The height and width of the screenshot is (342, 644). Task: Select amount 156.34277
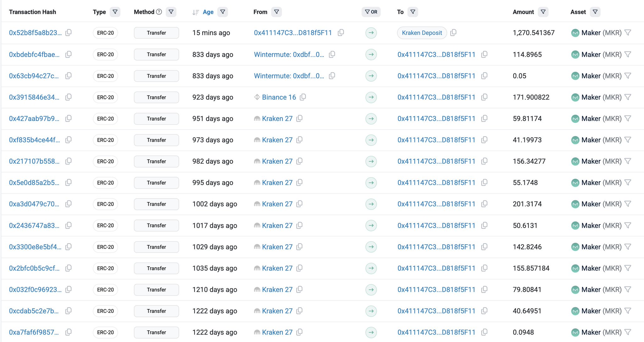(x=529, y=161)
